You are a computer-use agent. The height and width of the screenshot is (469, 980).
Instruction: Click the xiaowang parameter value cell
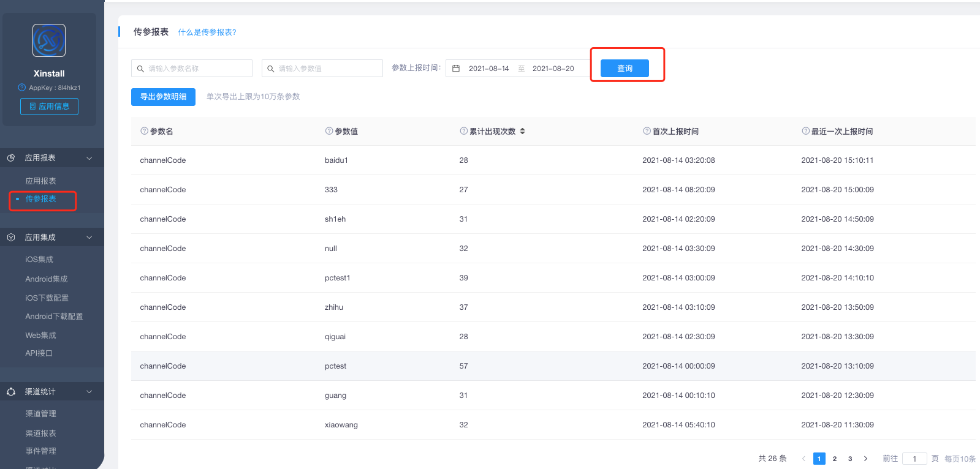coord(341,425)
